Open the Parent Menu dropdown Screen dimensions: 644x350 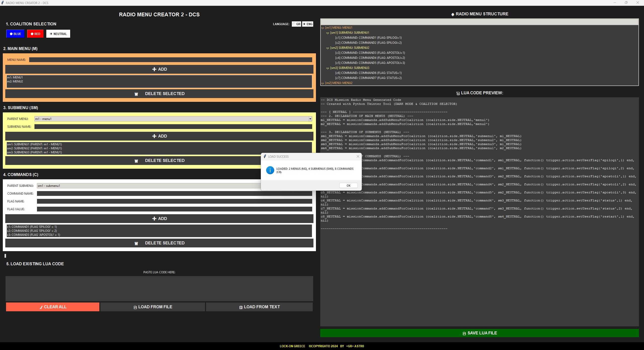(310, 119)
